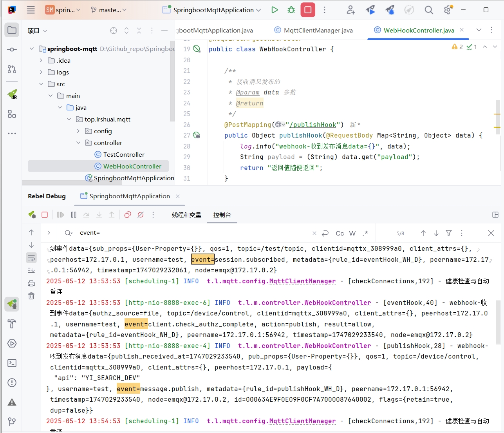Resume program execution in the debugger

click(x=60, y=215)
